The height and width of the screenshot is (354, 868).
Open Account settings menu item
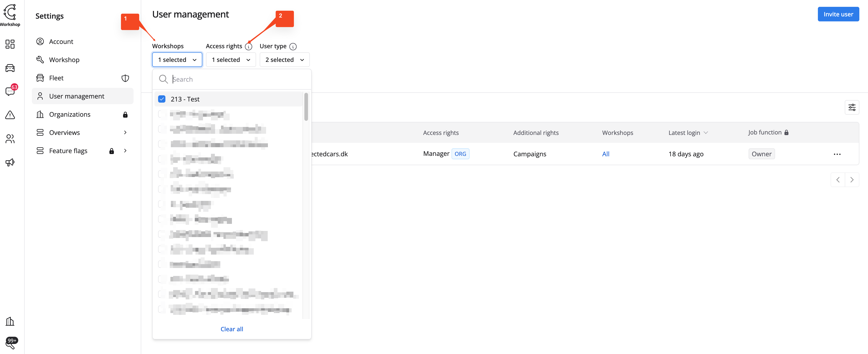point(61,41)
